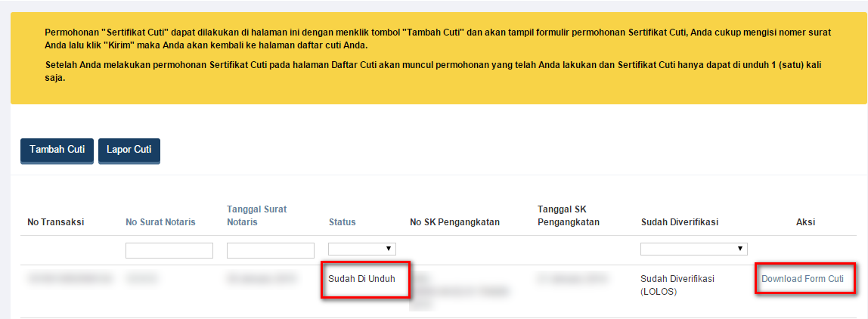
Task: Click the yellow Sertifikat Cuti information banner
Action: click(x=439, y=57)
